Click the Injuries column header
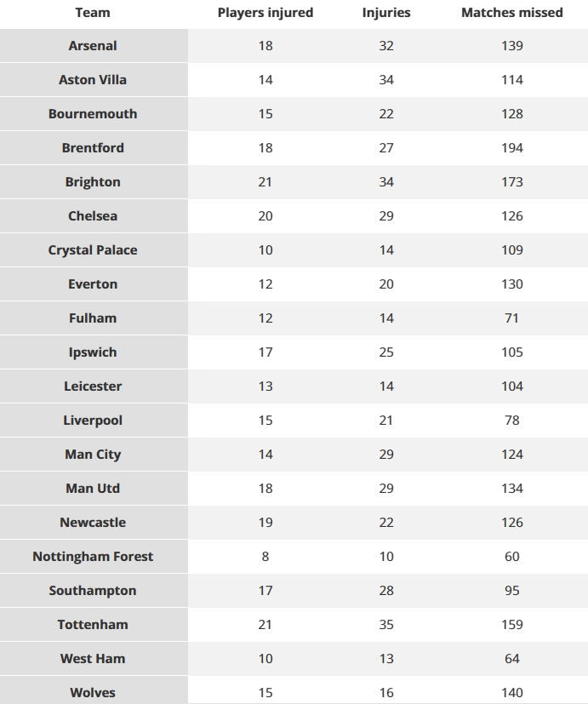The width and height of the screenshot is (588, 704). point(386,13)
